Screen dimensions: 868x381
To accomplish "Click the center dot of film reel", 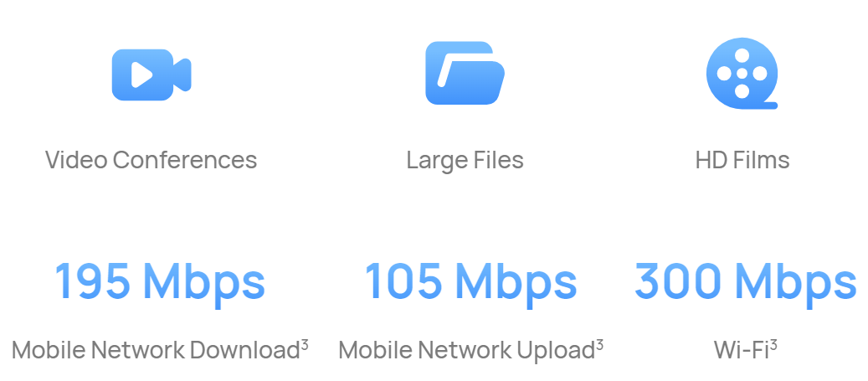I will [x=742, y=73].
